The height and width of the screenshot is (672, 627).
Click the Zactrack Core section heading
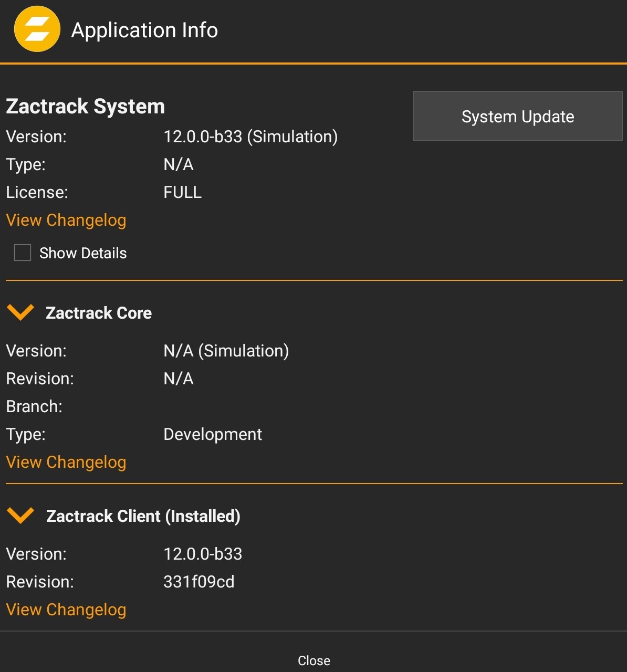pyautogui.click(x=99, y=313)
